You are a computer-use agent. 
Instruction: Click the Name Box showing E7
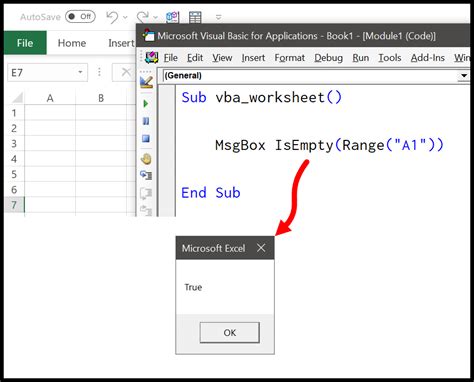click(47, 72)
